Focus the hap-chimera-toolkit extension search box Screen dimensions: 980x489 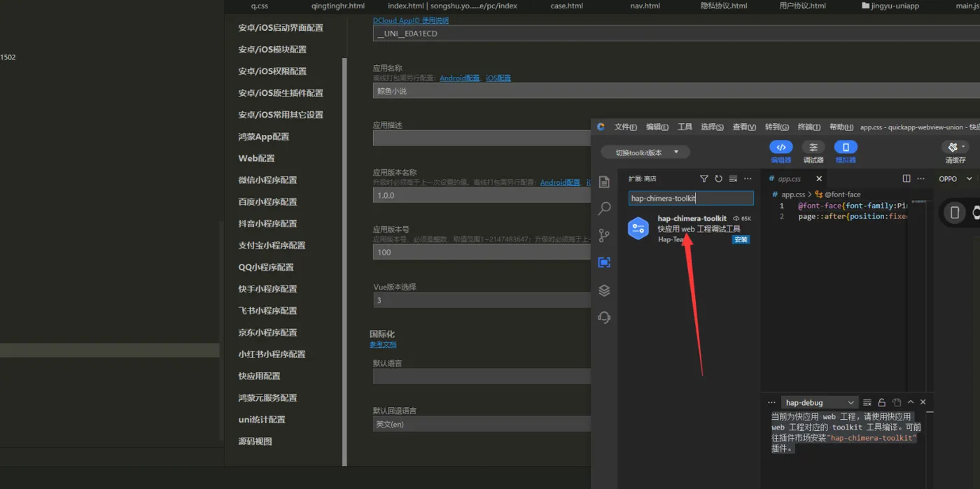pos(691,198)
